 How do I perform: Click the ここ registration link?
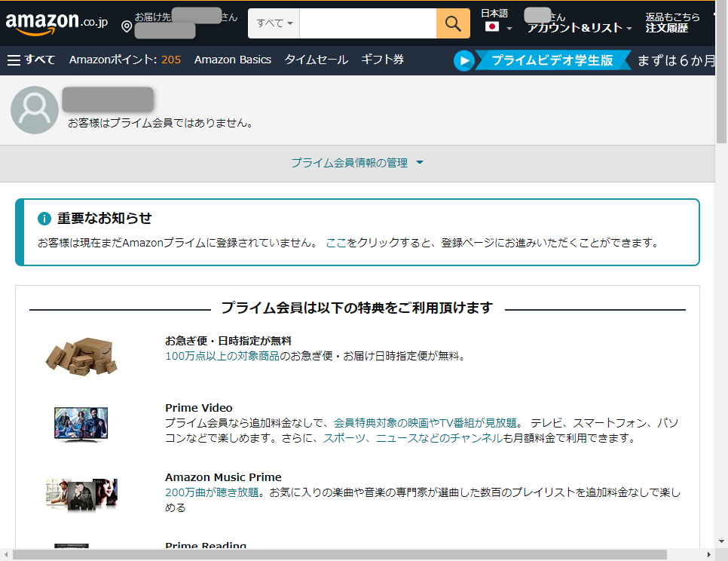click(x=336, y=243)
